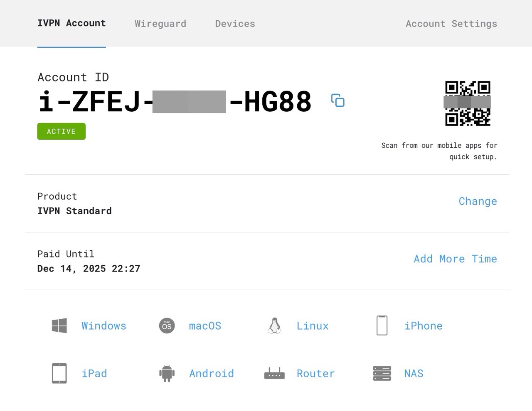Open the Devices tab
532x411 pixels.
[x=235, y=24]
